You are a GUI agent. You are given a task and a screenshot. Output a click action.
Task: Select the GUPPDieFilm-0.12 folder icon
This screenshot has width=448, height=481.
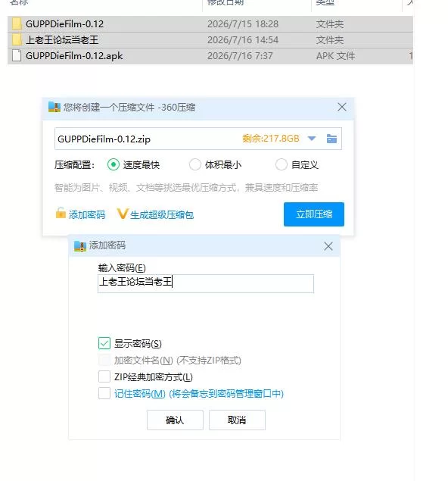[x=17, y=23]
